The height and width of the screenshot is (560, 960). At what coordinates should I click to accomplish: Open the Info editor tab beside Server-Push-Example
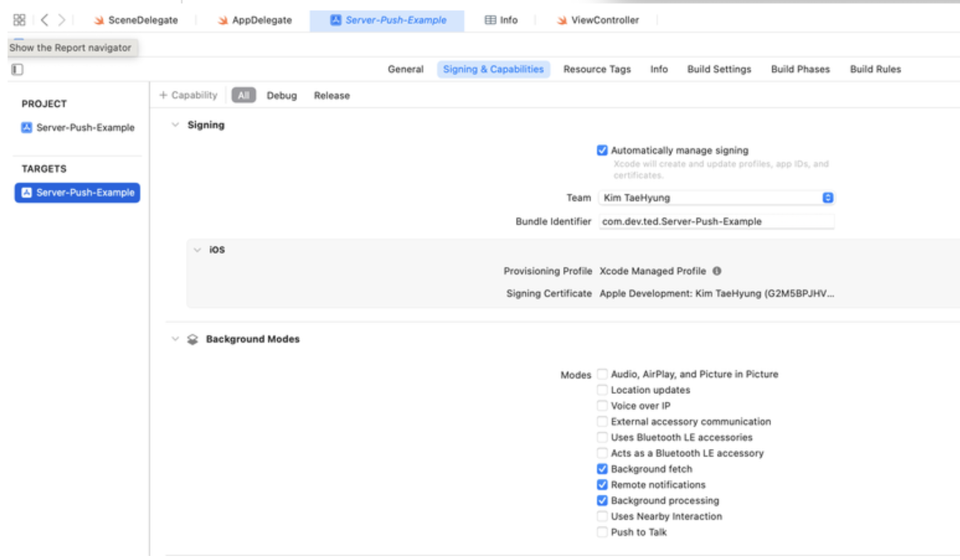(501, 20)
